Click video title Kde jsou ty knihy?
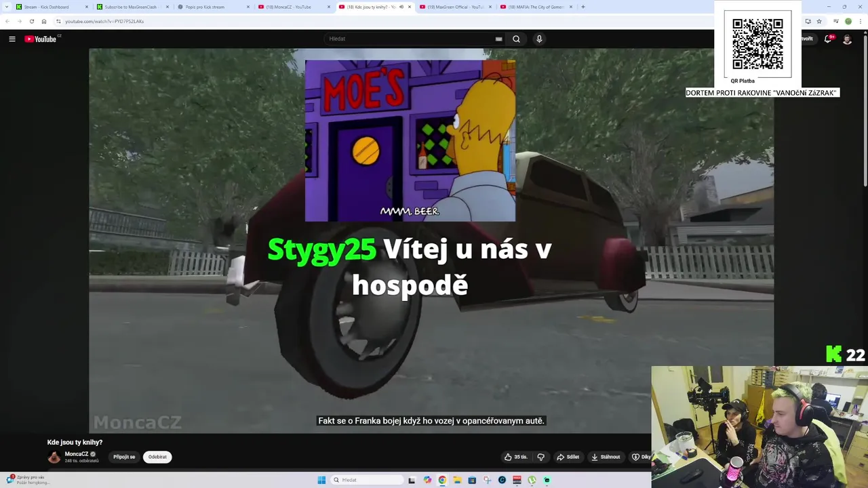This screenshot has width=868, height=488. point(75,443)
